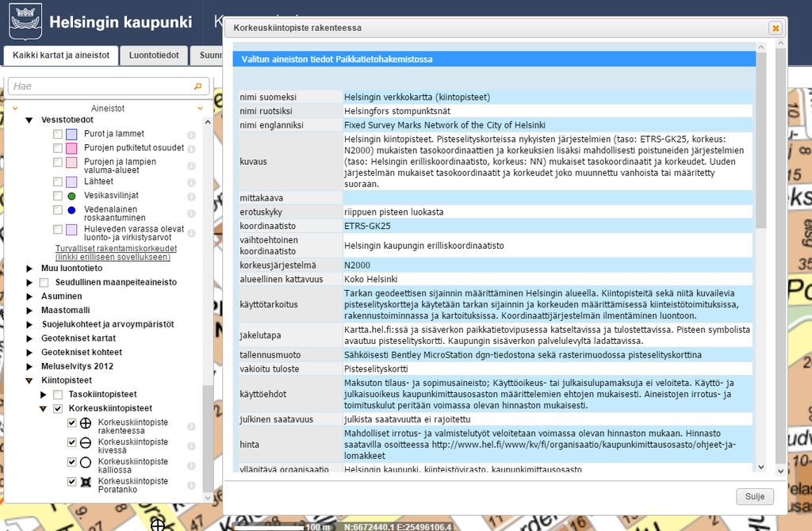Open info icon for Korkeuskiintopiste kivessä
This screenshot has height=531, width=812.
pos(191,446)
